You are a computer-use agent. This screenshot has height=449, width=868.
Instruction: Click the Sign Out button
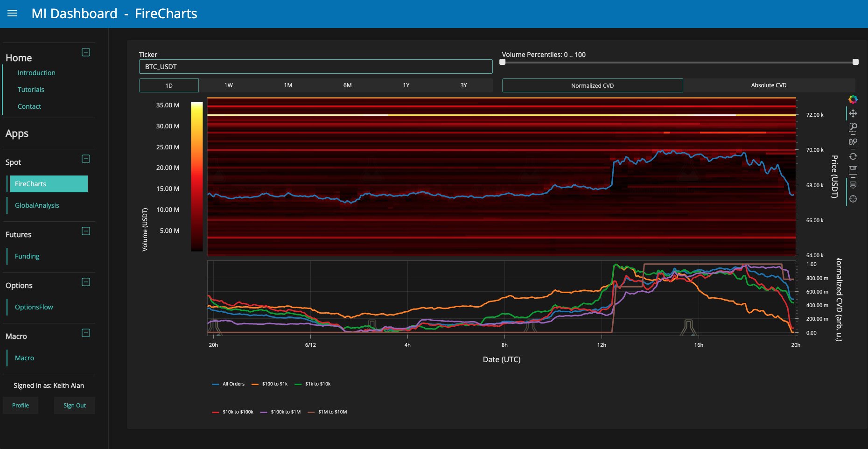75,406
